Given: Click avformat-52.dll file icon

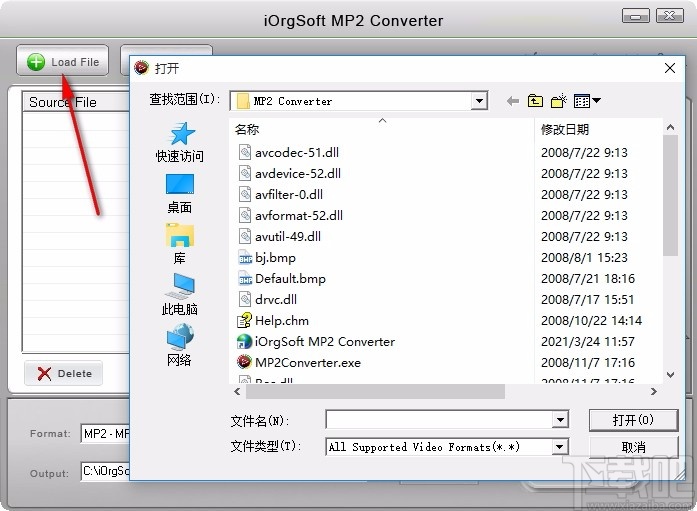Looking at the screenshot, I should pyautogui.click(x=245, y=216).
